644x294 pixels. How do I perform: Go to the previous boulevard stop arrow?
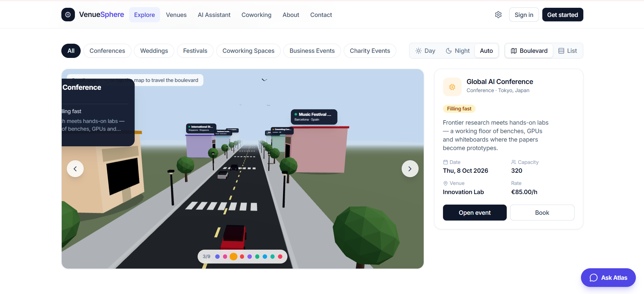click(x=75, y=169)
